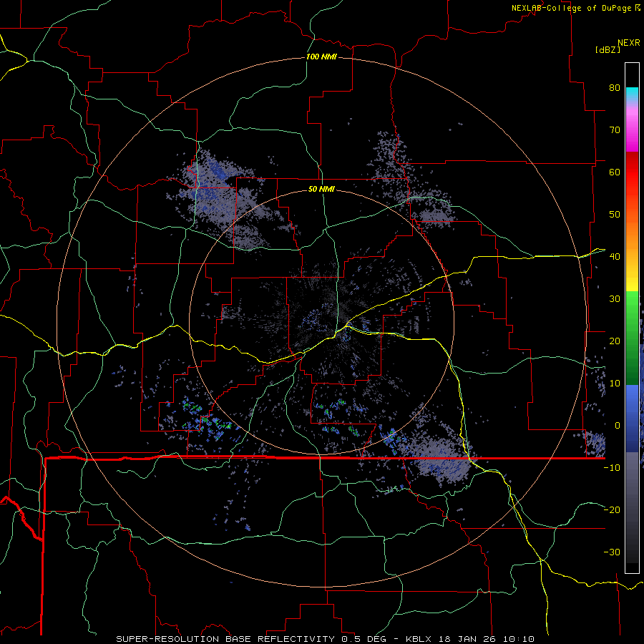The height and width of the screenshot is (644, 644).
Task: Click the '60' value on dBZ scale
Action: pos(615,172)
